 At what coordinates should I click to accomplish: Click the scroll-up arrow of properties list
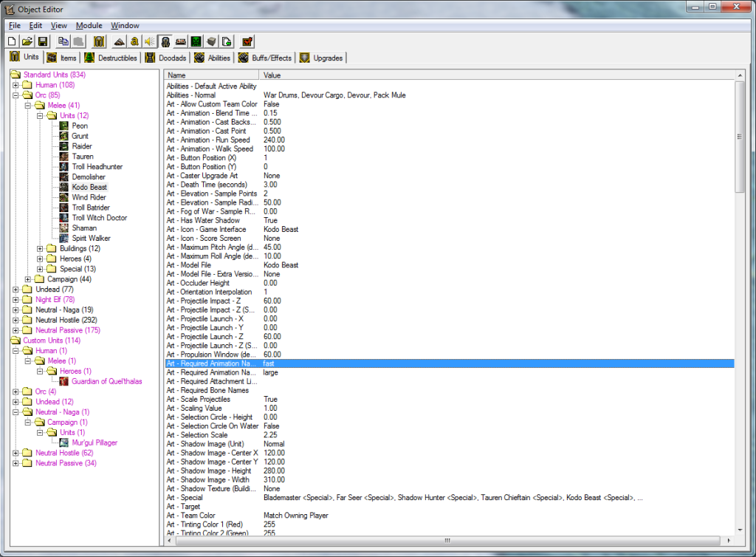[740, 75]
